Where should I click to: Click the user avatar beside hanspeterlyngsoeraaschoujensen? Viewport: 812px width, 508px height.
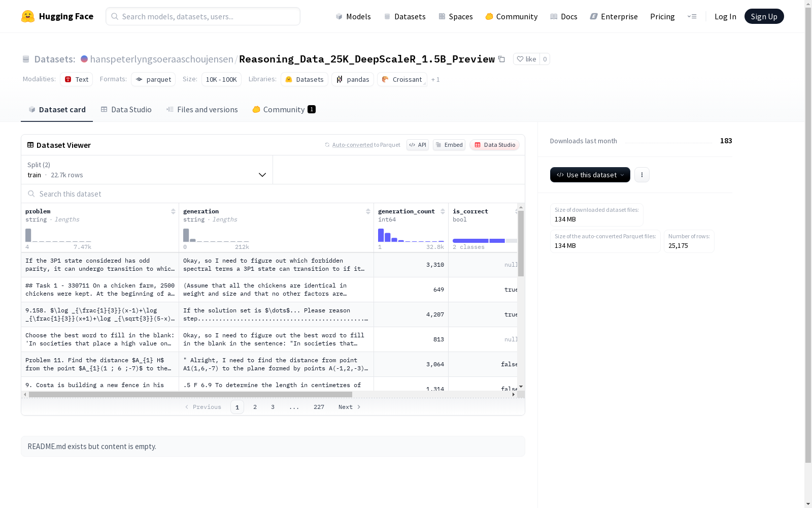click(84, 59)
